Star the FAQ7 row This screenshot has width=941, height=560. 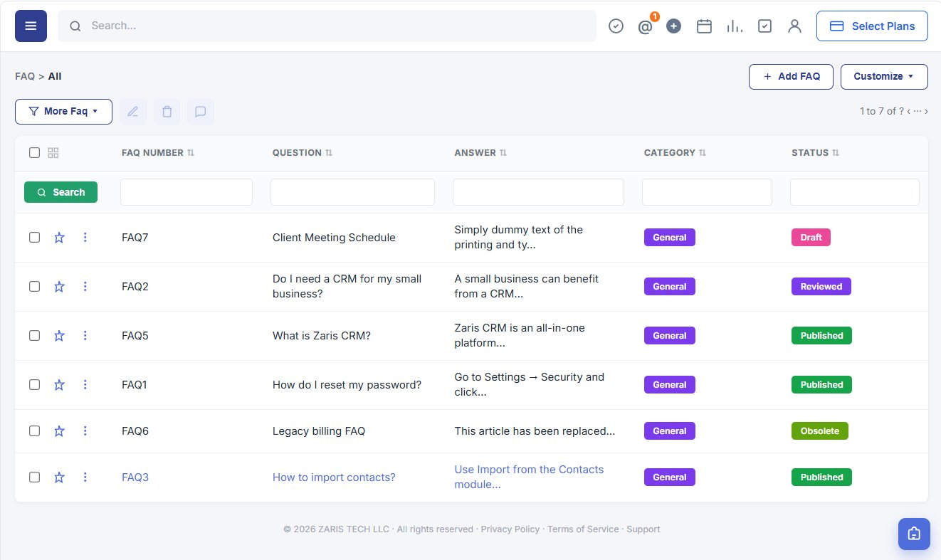click(x=59, y=238)
